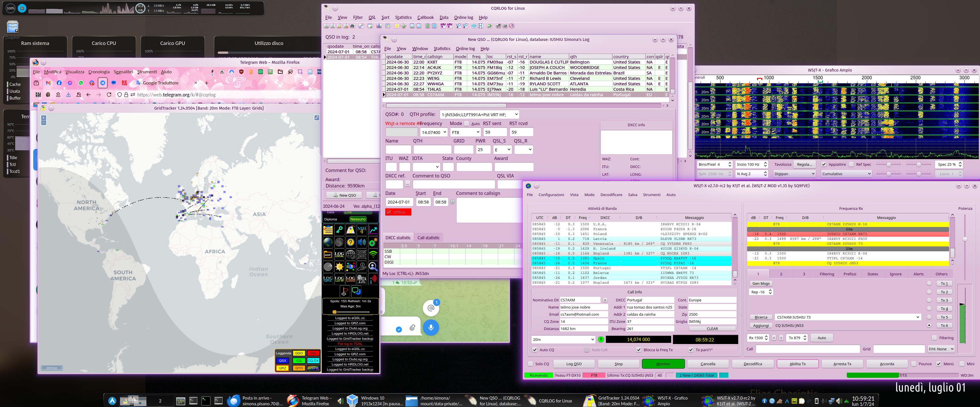Click Abilita Tx button
980x407 pixels.
coord(798,364)
